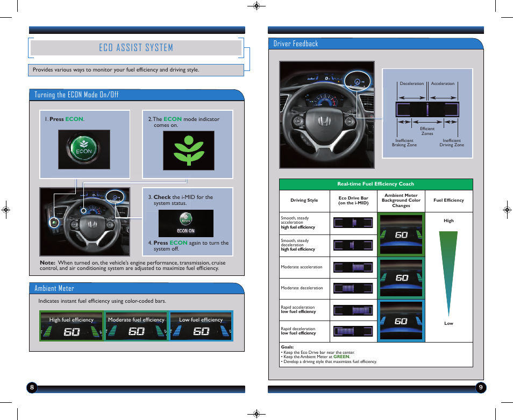513x420 pixels.
Task: Click the ECON ON i-MID status image
Action: [x=186, y=223]
